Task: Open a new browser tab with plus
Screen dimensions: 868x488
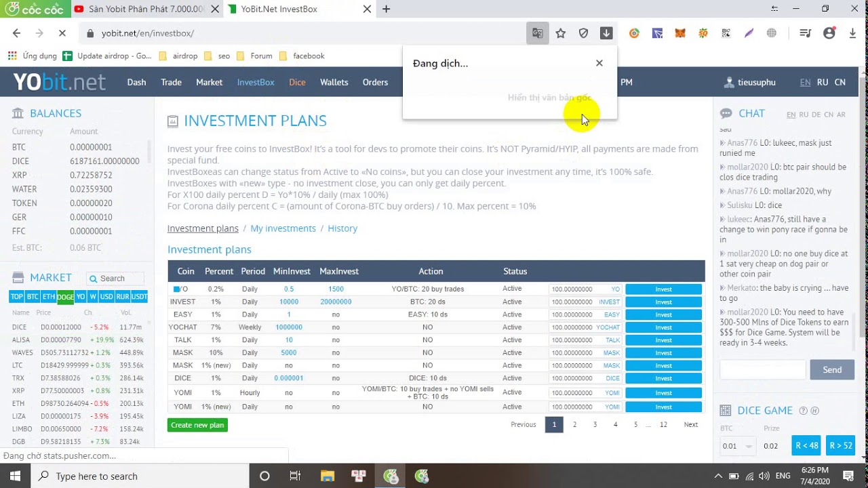Action: tap(386, 9)
